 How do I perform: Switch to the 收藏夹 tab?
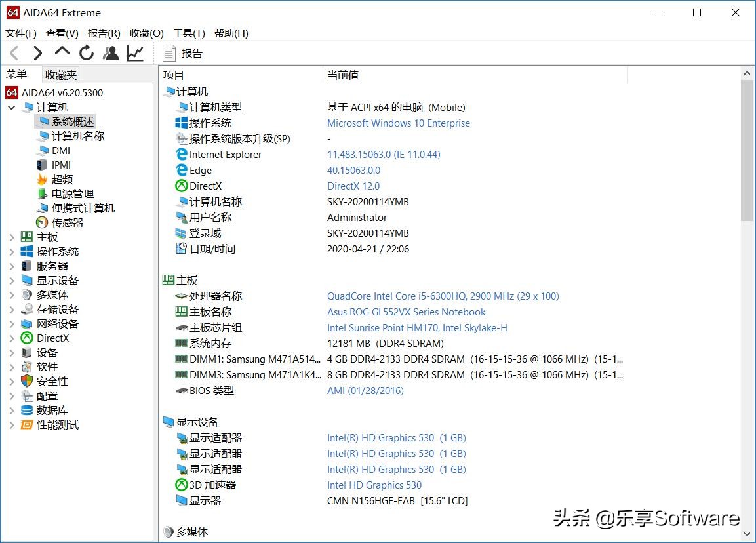[60, 75]
